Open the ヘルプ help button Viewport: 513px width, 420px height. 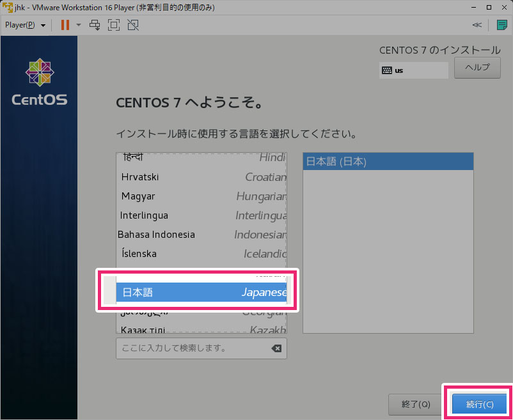pos(477,68)
